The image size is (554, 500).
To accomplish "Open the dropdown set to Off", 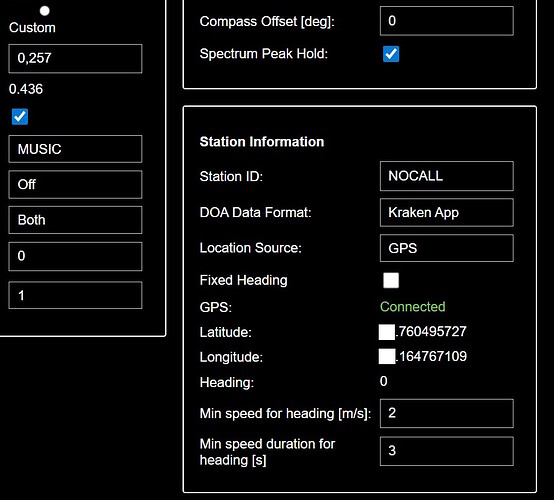I will (x=75, y=184).
